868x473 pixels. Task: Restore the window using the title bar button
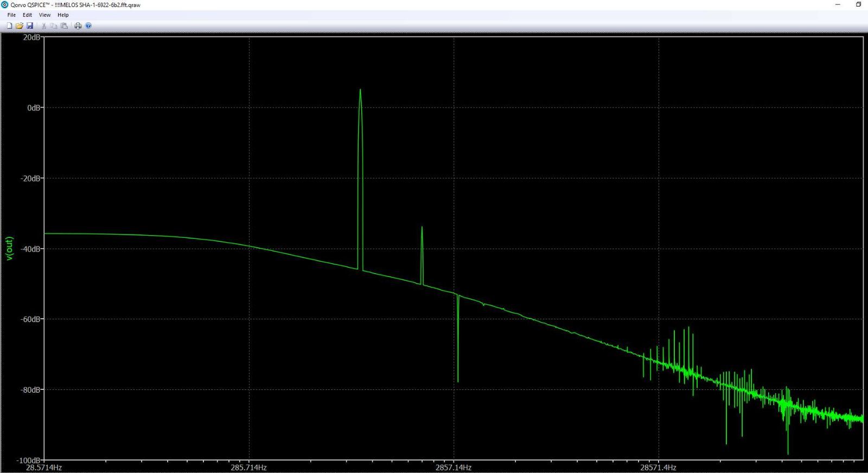[858, 4]
